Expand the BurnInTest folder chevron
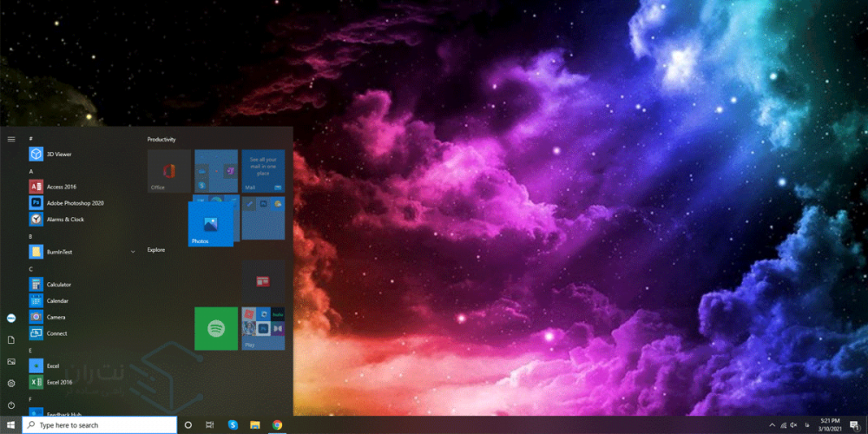 (x=133, y=252)
